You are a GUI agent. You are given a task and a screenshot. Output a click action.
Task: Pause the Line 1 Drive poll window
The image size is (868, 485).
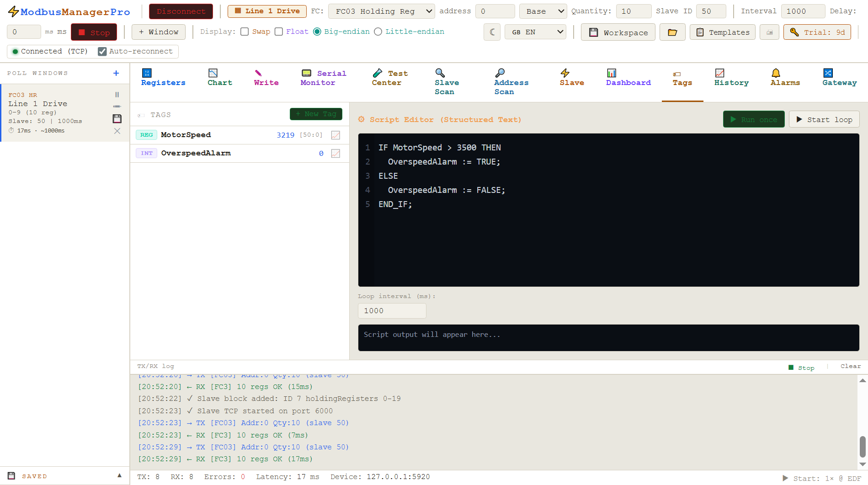click(117, 95)
